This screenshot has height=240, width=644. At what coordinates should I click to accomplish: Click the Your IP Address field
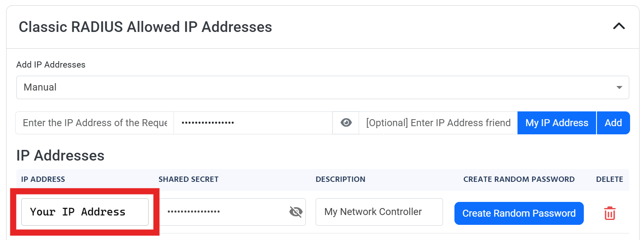tap(84, 212)
